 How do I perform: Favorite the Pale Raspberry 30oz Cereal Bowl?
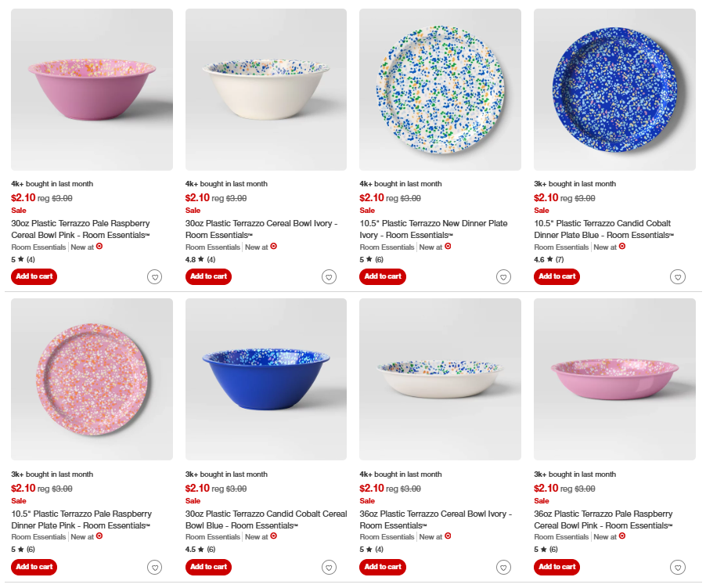click(155, 276)
